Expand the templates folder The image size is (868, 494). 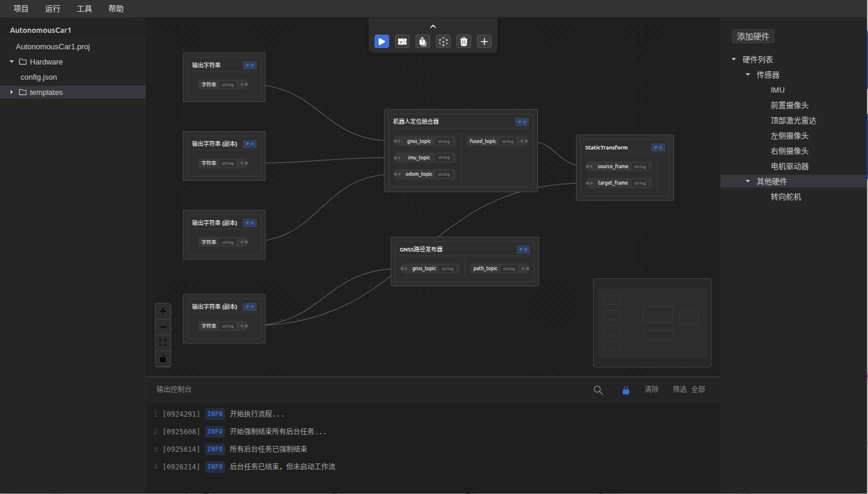click(x=12, y=92)
